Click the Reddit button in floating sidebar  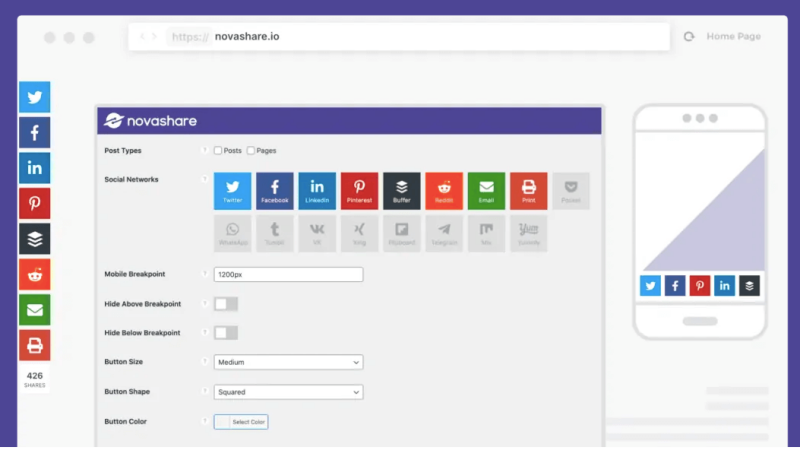(x=35, y=275)
